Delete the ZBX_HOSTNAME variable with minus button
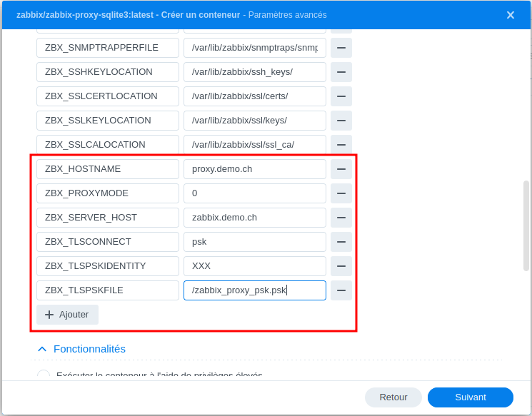 pos(341,169)
